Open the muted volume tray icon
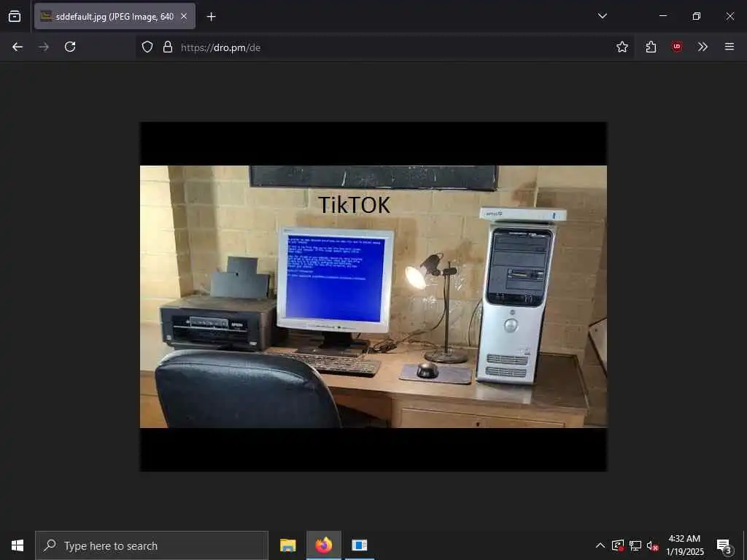Screen dimensions: 747x560 coord(652,545)
